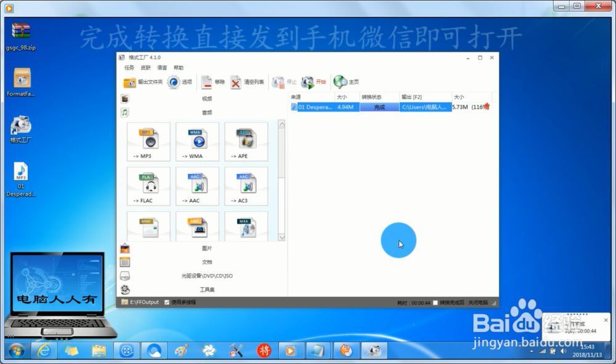Sort by 转换状态 column header
The image size is (616, 364).
pos(379,97)
